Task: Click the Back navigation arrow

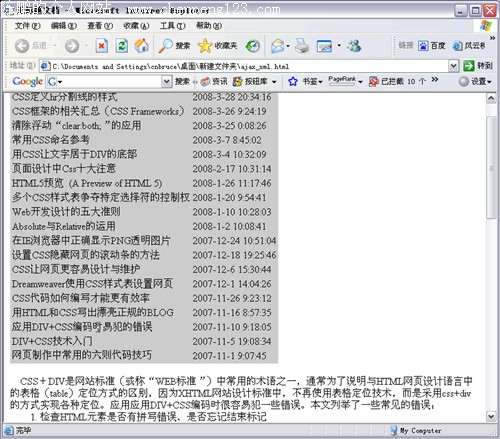Action: click(x=22, y=46)
